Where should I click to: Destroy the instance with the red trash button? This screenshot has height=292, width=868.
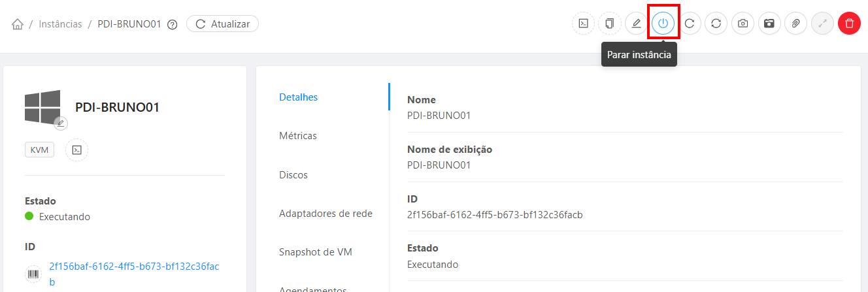[x=849, y=24]
